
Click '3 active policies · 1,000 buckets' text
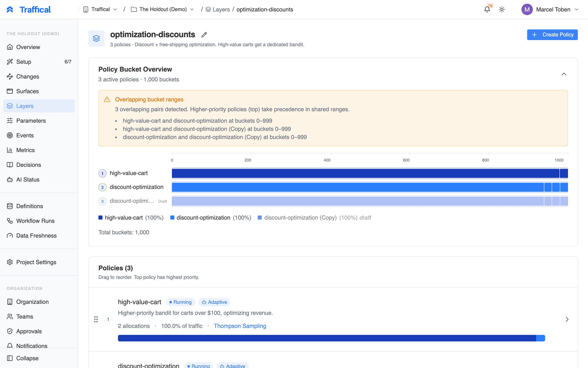[x=139, y=79]
